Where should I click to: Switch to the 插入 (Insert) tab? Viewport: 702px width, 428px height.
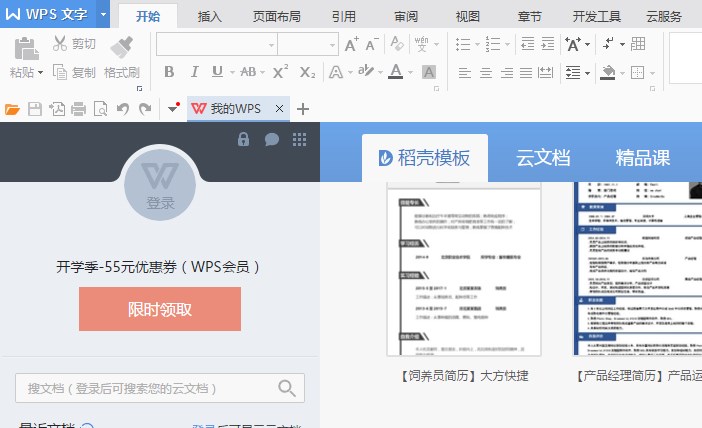[x=210, y=17]
